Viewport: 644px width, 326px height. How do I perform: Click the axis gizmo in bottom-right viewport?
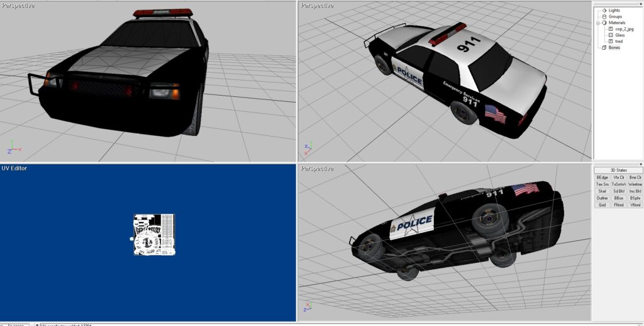tap(307, 306)
